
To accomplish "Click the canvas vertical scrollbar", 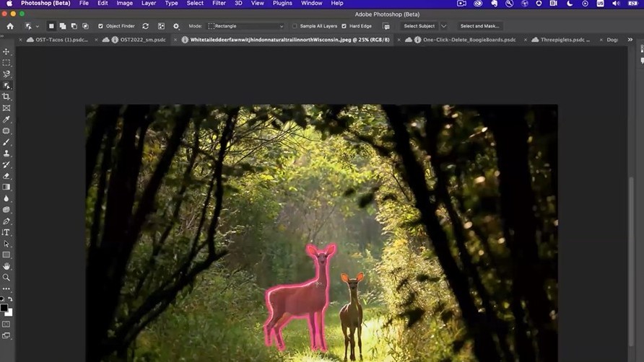I will click(x=631, y=260).
